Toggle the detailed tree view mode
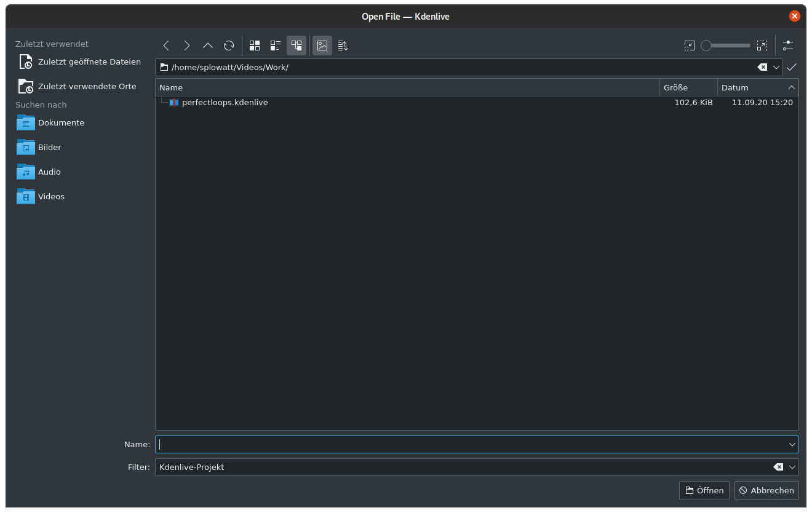This screenshot has width=812, height=513. [297, 46]
